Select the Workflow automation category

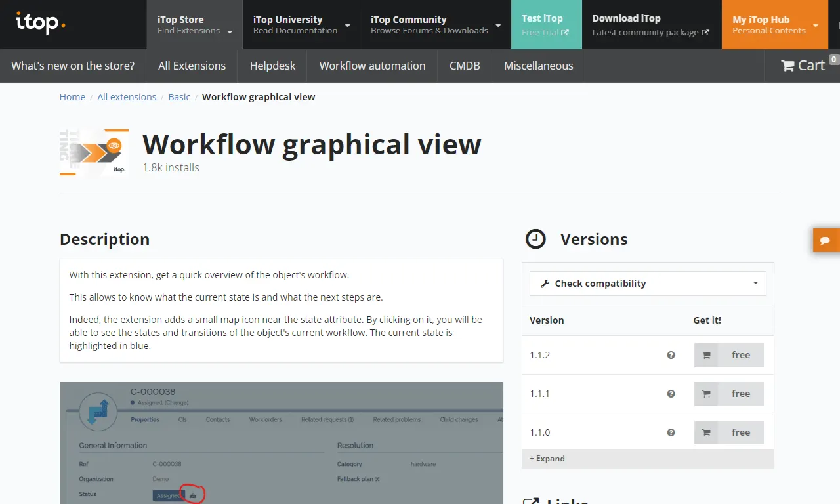click(x=372, y=66)
